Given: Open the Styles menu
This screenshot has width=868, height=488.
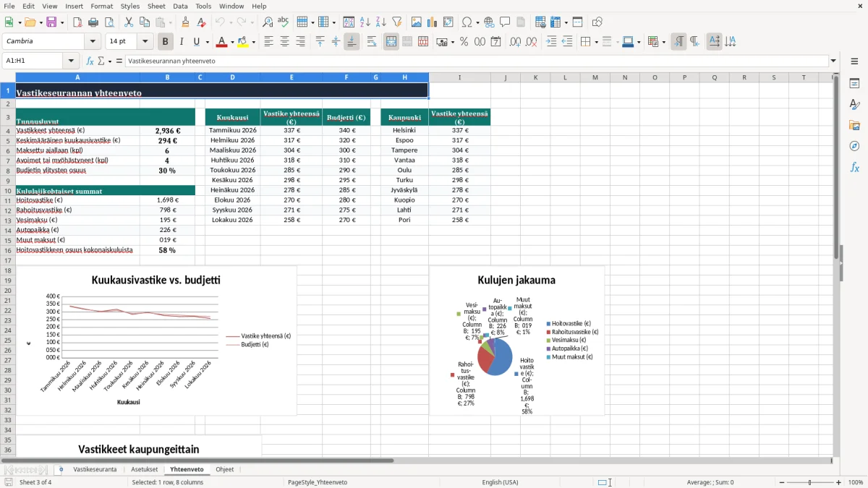Looking at the screenshot, I should click(130, 6).
